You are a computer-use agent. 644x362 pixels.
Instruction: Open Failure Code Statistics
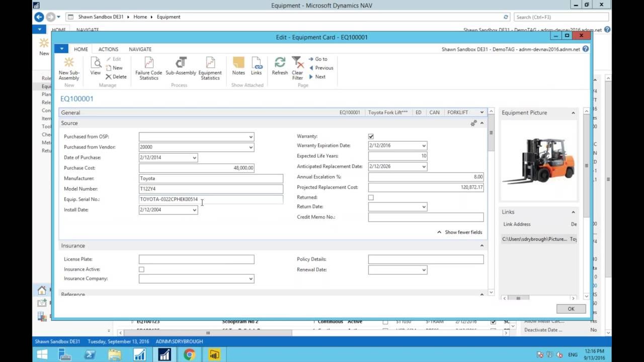coord(148,68)
